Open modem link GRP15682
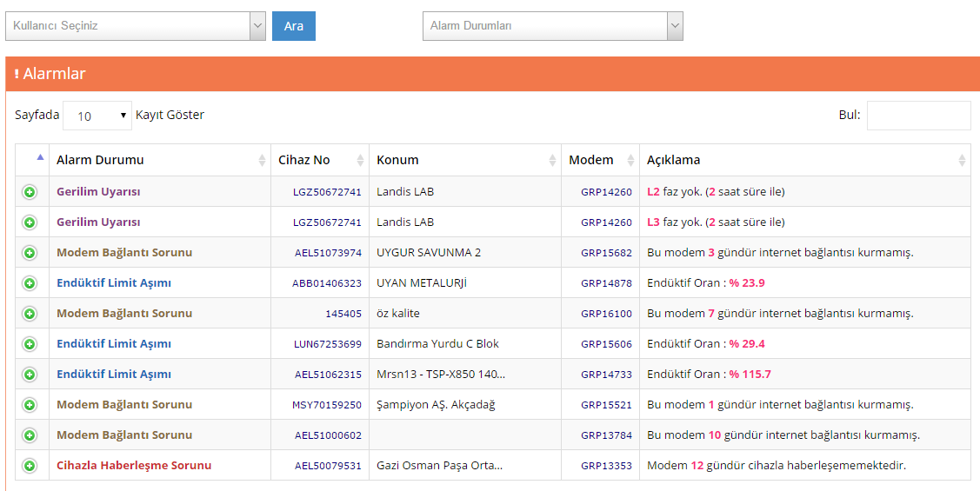The image size is (980, 491). [x=606, y=253]
